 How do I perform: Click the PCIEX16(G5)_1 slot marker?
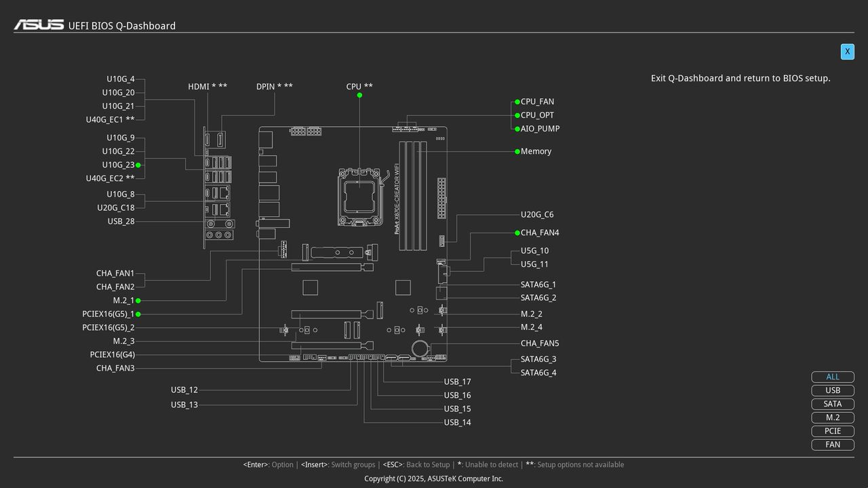(x=138, y=314)
